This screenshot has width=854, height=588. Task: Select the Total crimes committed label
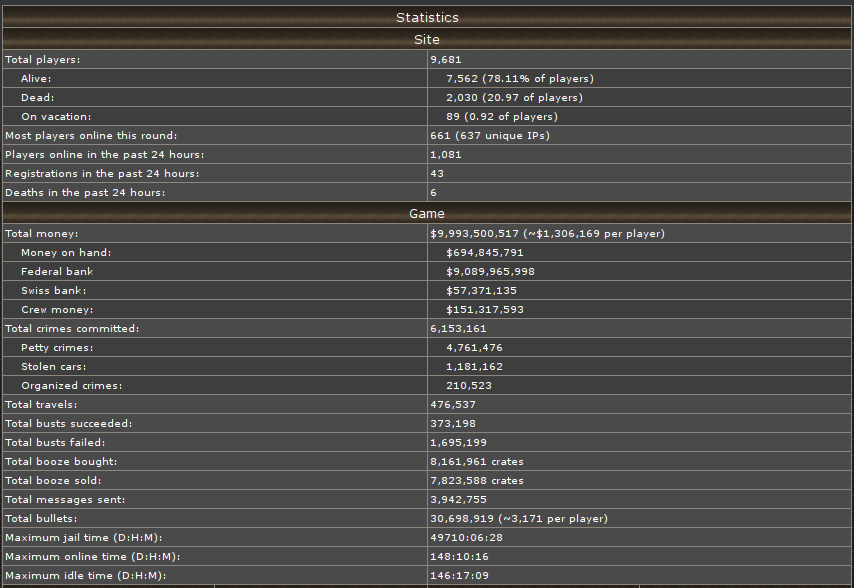click(72, 329)
